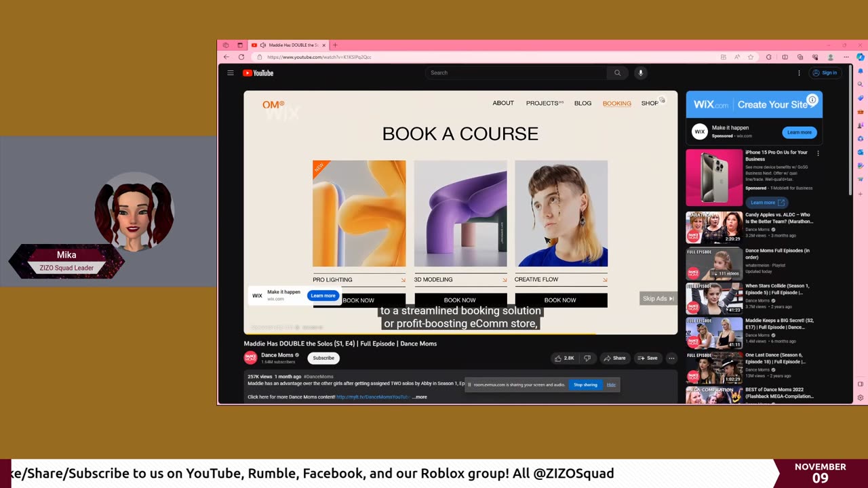Click the browser address bar URL
Viewport: 868px width, 488px height.
[319, 57]
